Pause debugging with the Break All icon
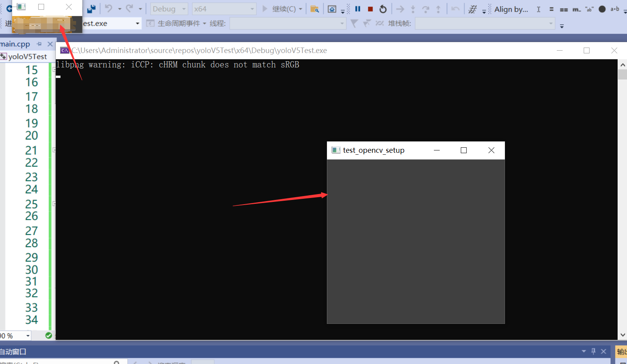The width and height of the screenshot is (627, 364). pyautogui.click(x=358, y=9)
